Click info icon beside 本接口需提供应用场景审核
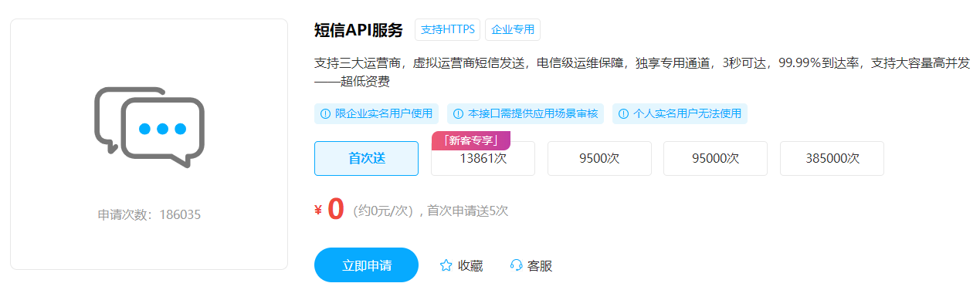Image resolution: width=980 pixels, height=300 pixels. (x=458, y=113)
